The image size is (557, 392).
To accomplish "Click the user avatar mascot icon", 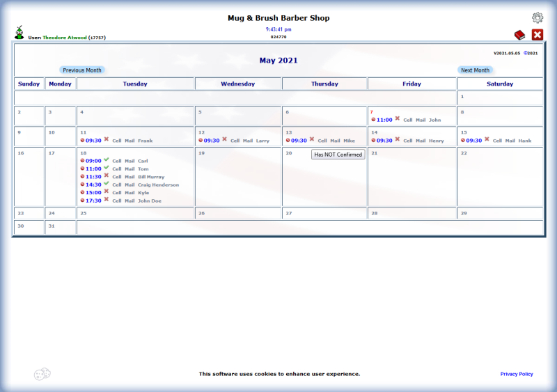I will (x=19, y=32).
